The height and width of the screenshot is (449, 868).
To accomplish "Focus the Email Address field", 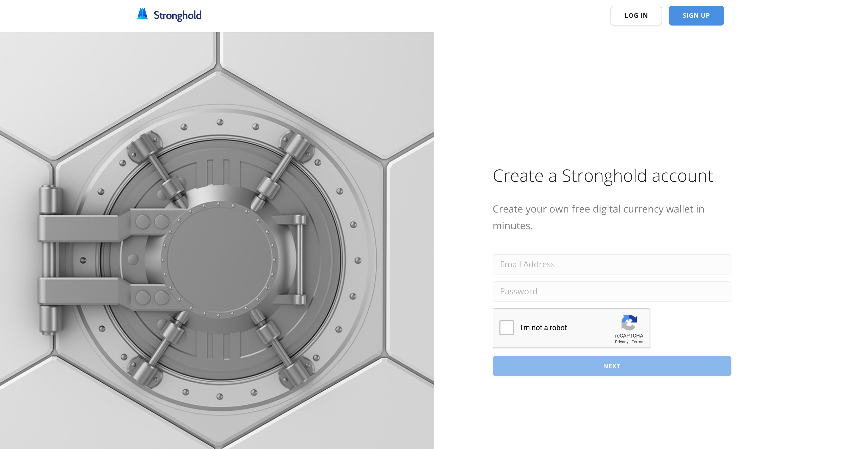I will pyautogui.click(x=612, y=264).
